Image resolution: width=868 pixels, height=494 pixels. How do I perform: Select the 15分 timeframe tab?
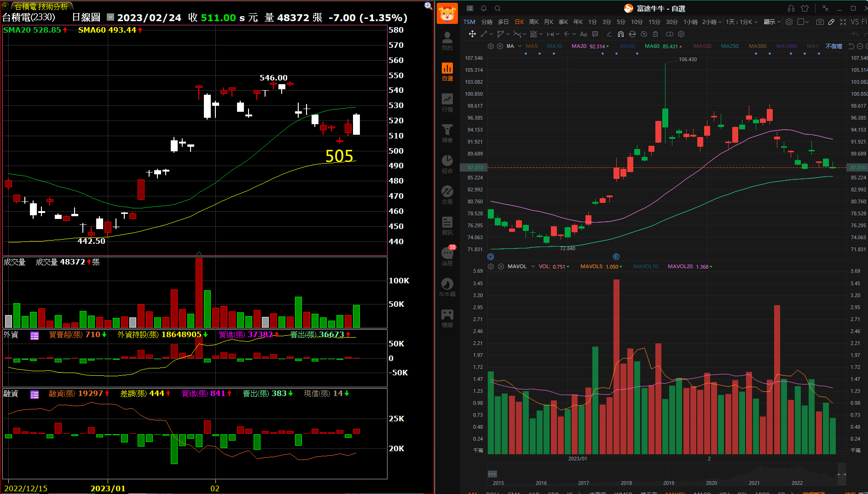click(x=654, y=22)
